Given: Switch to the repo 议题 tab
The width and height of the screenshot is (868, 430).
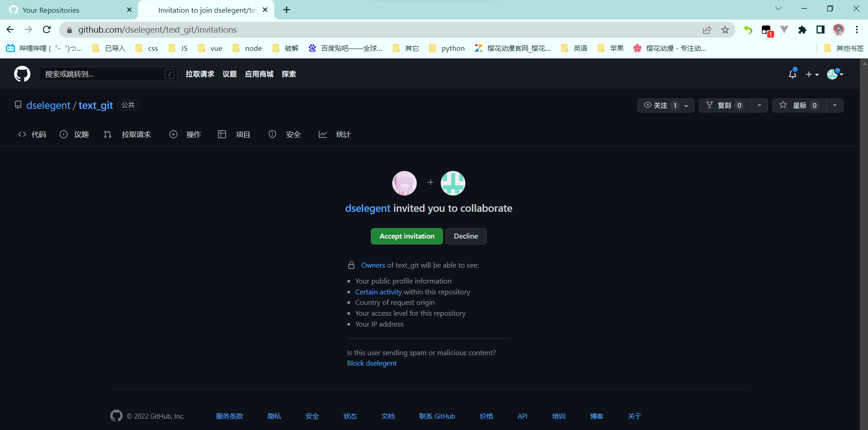Looking at the screenshot, I should click(74, 134).
